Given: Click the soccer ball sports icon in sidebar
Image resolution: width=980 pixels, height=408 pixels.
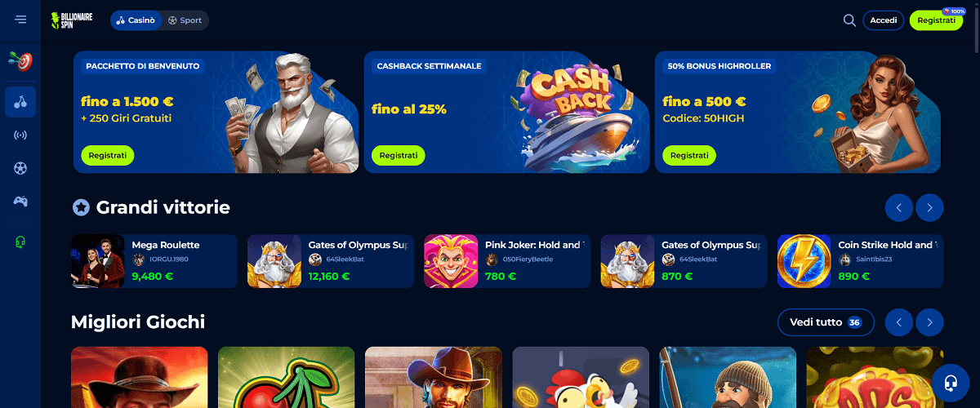Looking at the screenshot, I should (20, 168).
